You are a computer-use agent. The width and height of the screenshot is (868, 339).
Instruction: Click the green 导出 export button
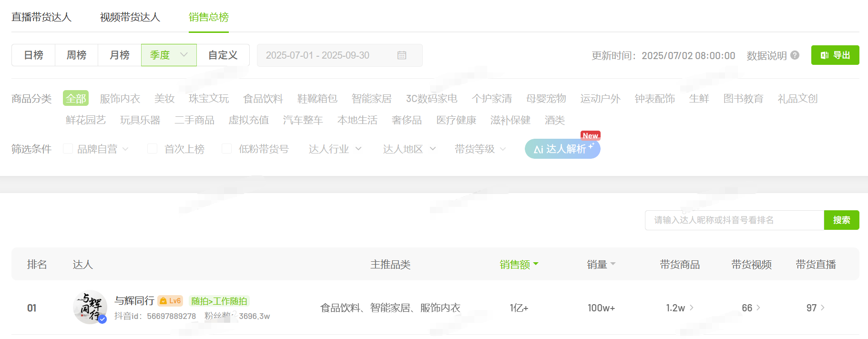(835, 55)
